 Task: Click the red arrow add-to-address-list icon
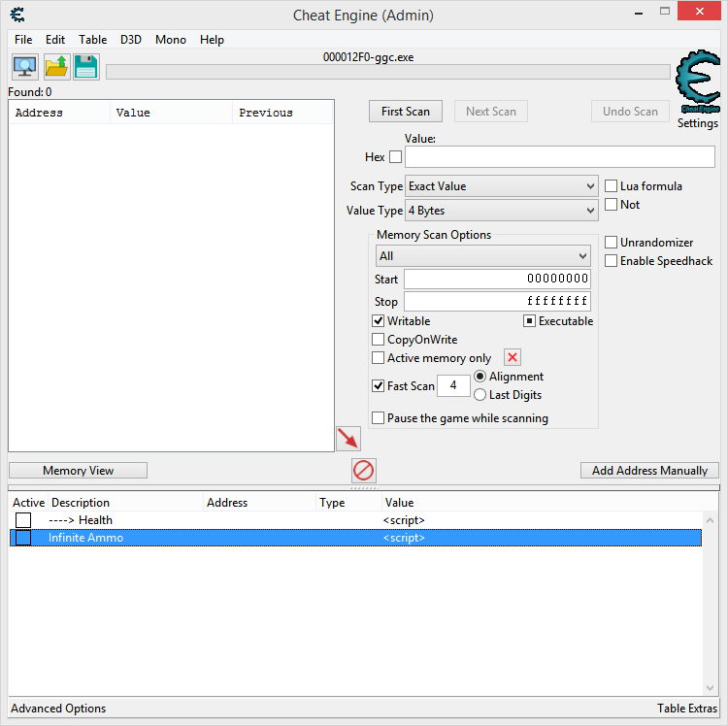(348, 438)
